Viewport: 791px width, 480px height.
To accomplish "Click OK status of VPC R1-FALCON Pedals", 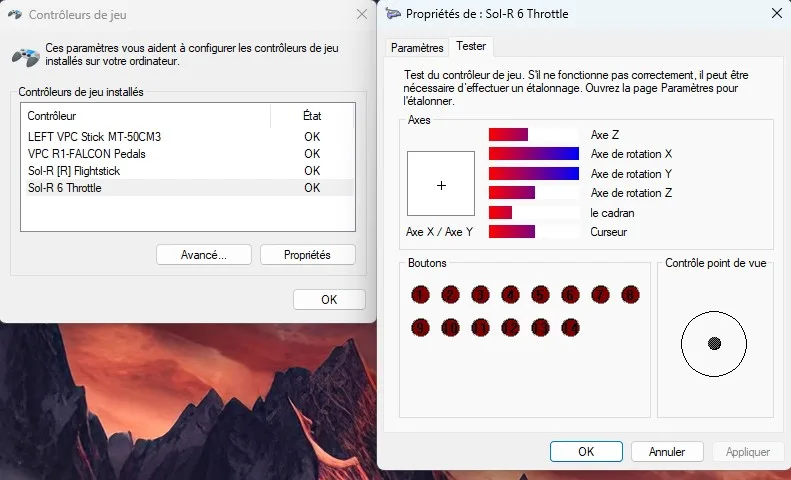I will (312, 154).
